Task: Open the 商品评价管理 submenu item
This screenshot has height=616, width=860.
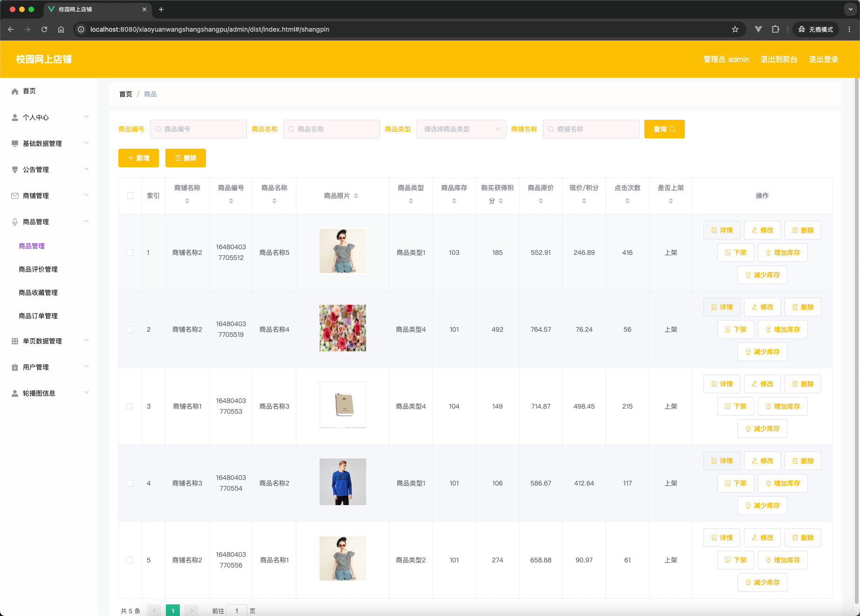Action: [x=38, y=269]
